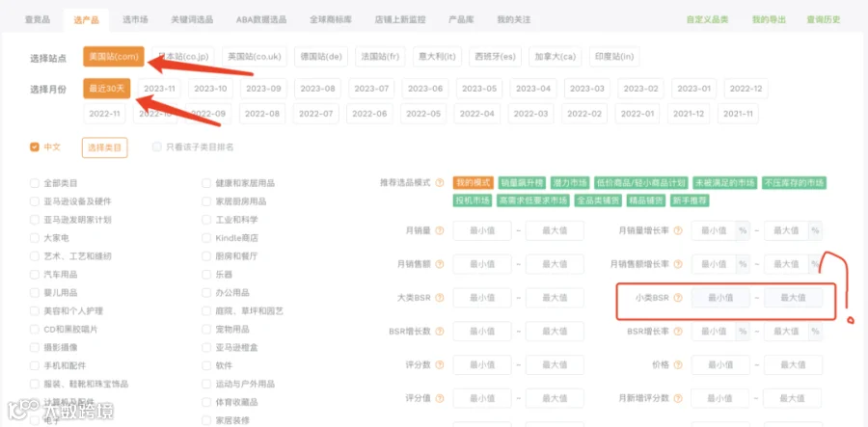Open the ABA数据选品 tab
This screenshot has width=868, height=427.
pyautogui.click(x=261, y=20)
